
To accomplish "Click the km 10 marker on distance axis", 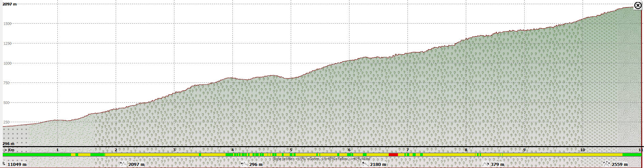I will [x=583, y=150].
